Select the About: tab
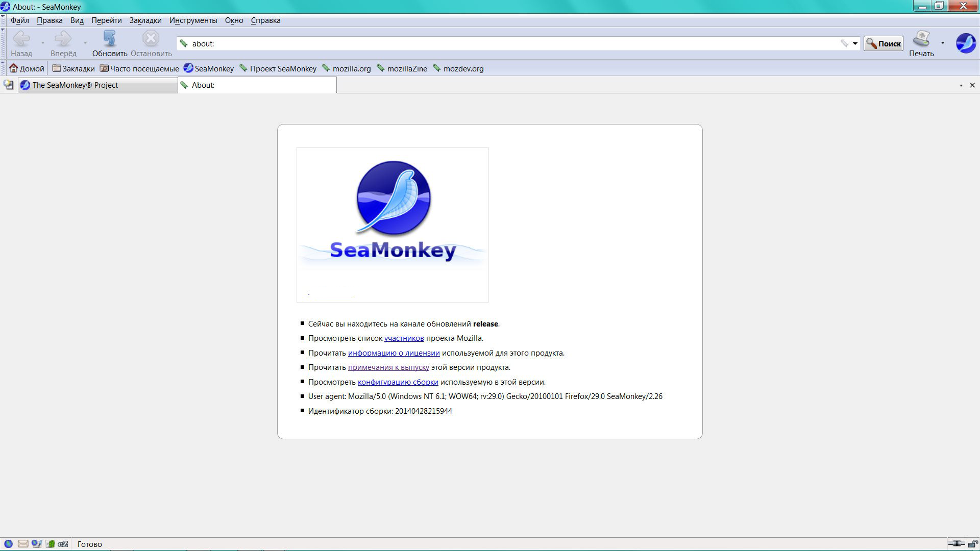The image size is (980, 551). 257,85
